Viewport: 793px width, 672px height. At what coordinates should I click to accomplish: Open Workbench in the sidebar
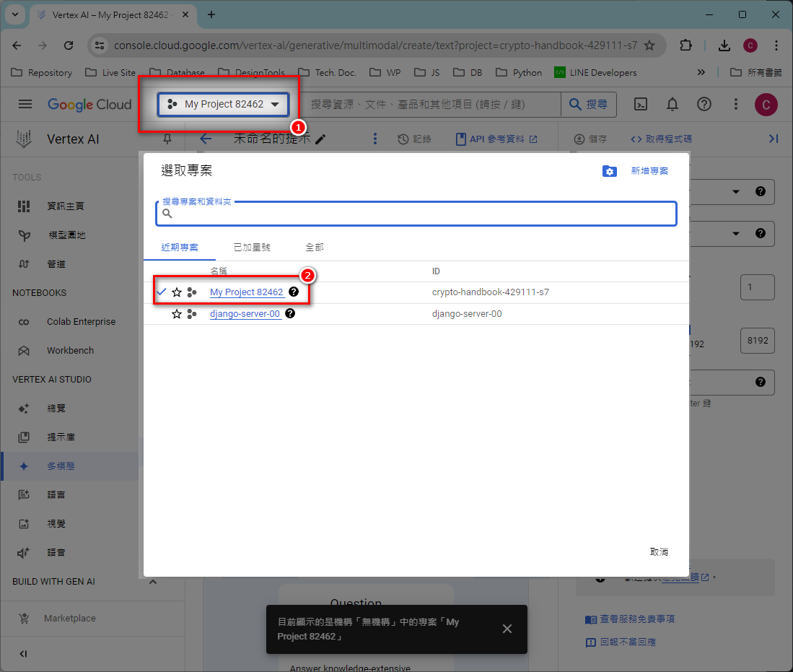tap(71, 351)
